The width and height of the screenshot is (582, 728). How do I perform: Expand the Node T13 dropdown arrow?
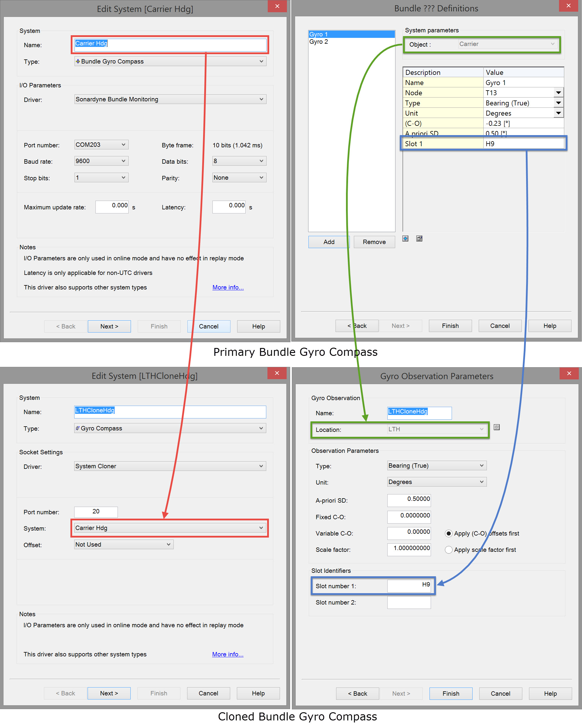[558, 93]
